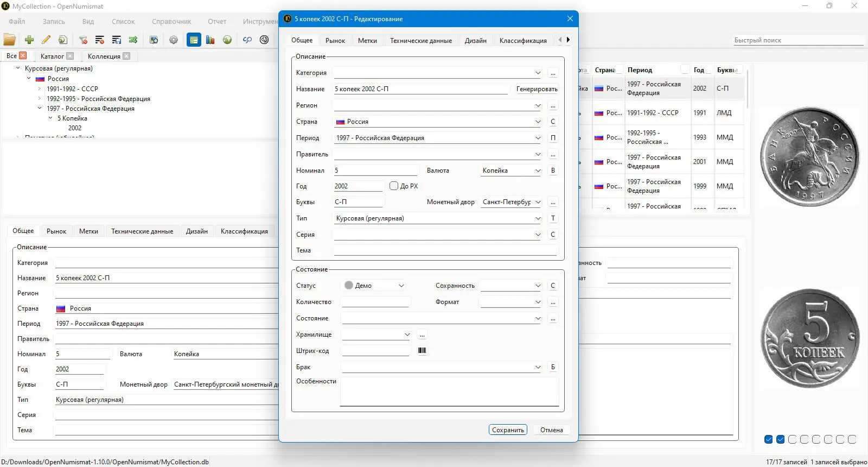
Task: Check the fourth image checkbox below the coin photos
Action: [x=805, y=439]
